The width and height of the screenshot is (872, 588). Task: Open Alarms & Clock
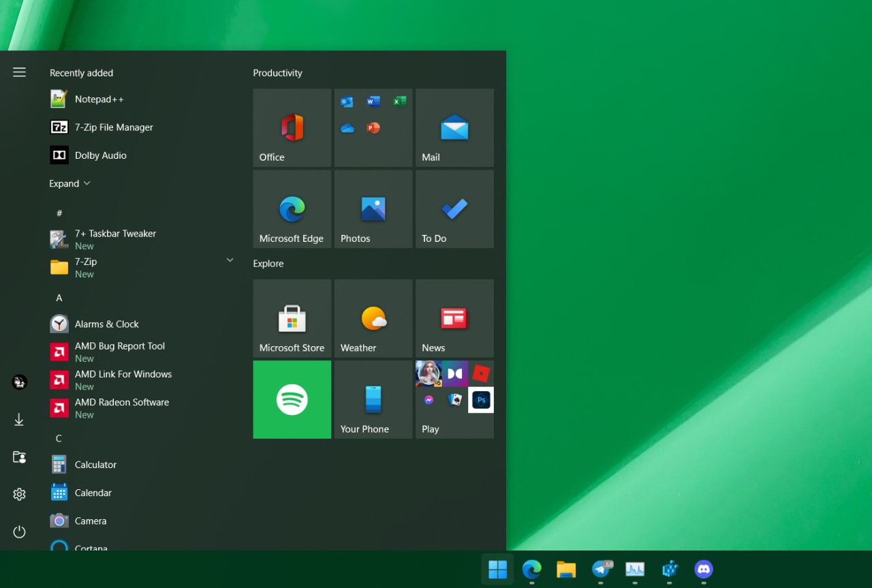tap(142, 324)
